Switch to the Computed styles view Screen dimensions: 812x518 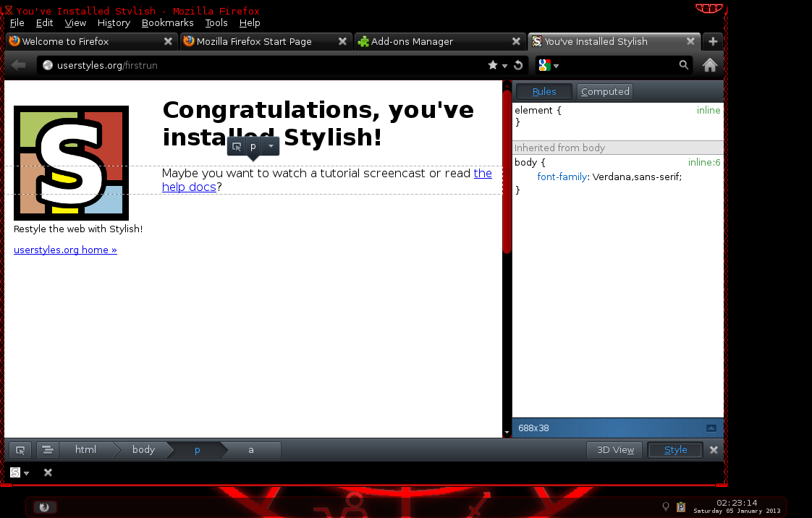(604, 91)
